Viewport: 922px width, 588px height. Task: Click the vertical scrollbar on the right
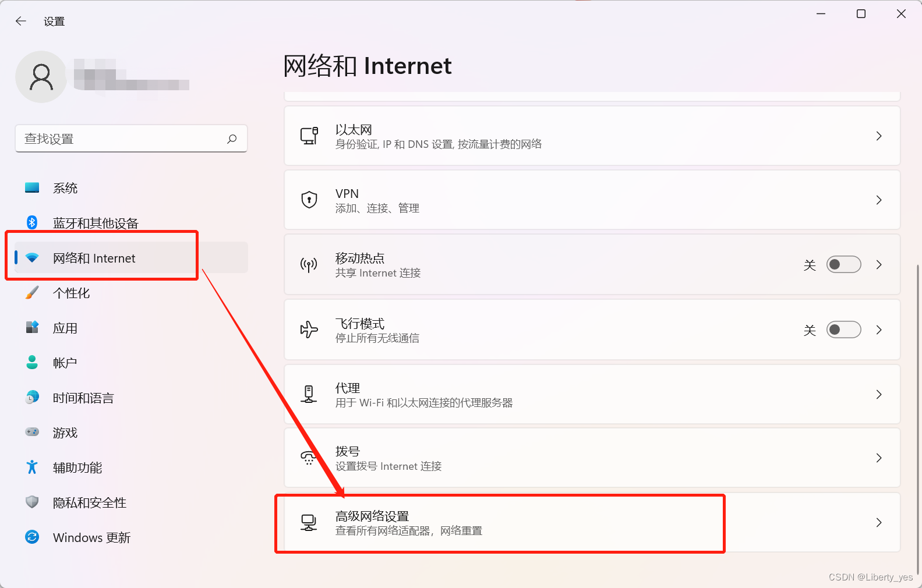tap(919, 419)
